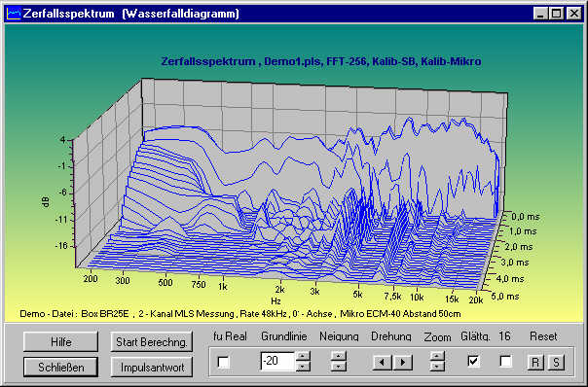This screenshot has height=387, width=588.
Task: Uncheck the Glättg. smoothing checkbox
Action: (x=474, y=361)
